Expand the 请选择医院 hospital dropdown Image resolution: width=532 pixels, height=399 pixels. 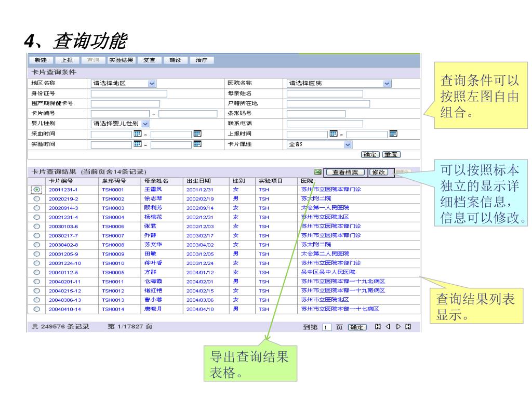(x=387, y=84)
